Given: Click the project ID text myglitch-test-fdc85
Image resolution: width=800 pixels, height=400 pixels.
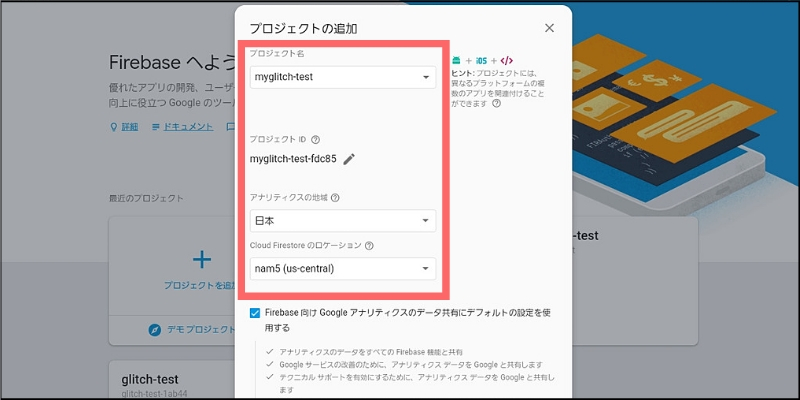Looking at the screenshot, I should pos(293,159).
